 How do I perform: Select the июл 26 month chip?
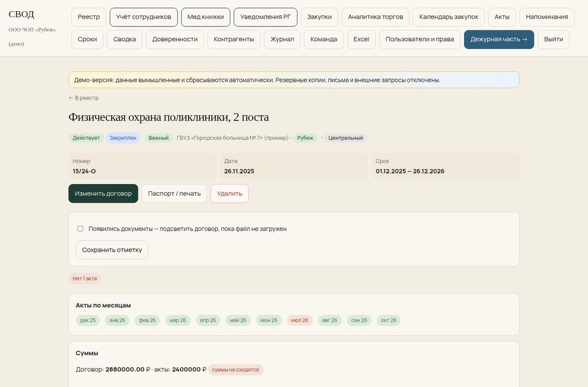click(300, 320)
